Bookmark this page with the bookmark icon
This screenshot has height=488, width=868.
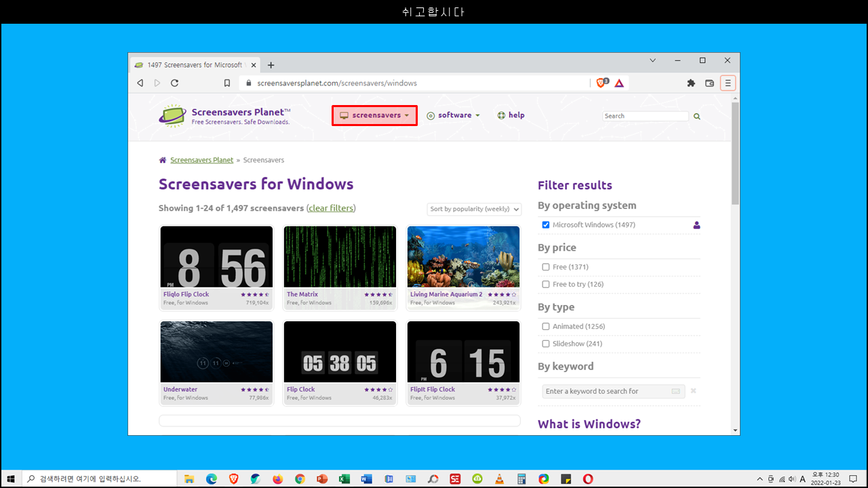coord(227,83)
